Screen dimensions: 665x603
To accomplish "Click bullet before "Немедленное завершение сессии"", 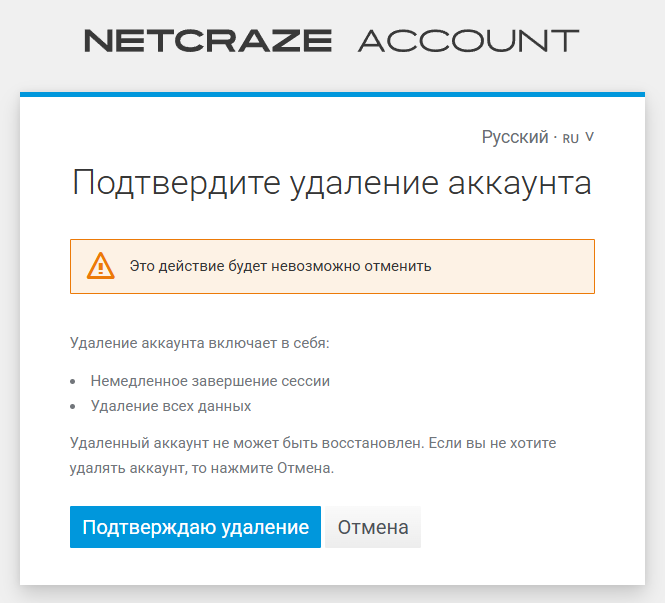I will tap(74, 382).
